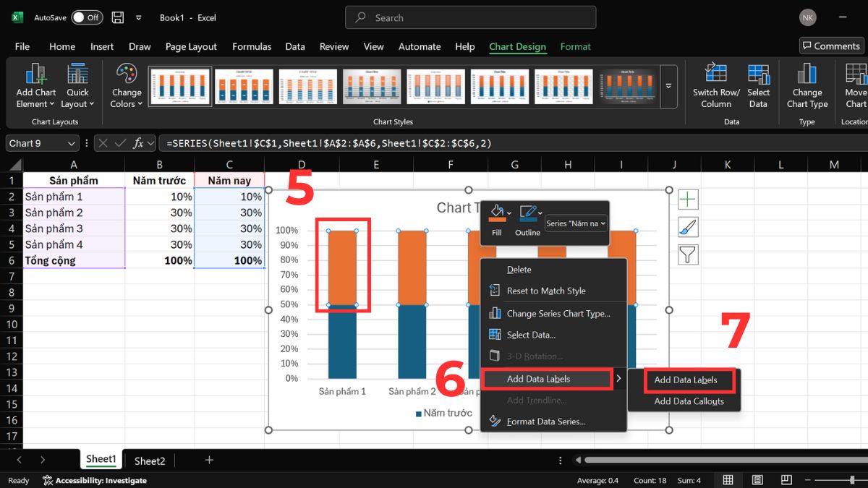
Task: Select Add Data Callouts in submenu
Action: point(689,401)
